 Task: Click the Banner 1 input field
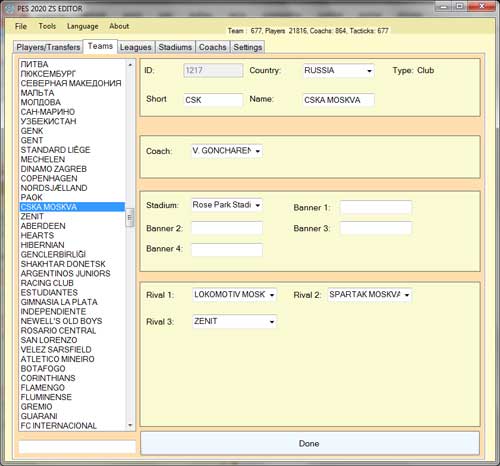point(376,207)
